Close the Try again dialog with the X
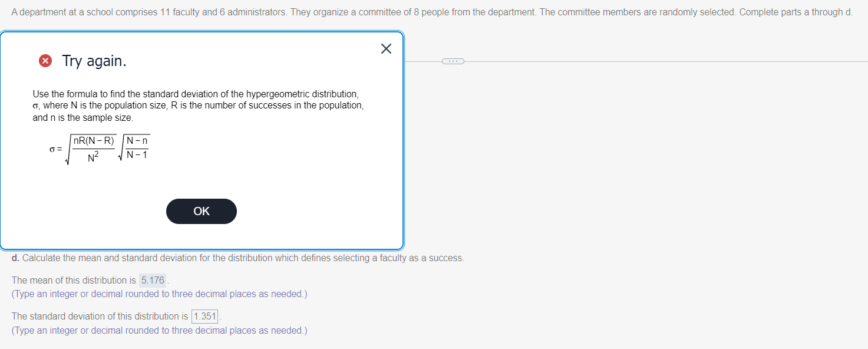This screenshot has width=868, height=349. point(386,49)
